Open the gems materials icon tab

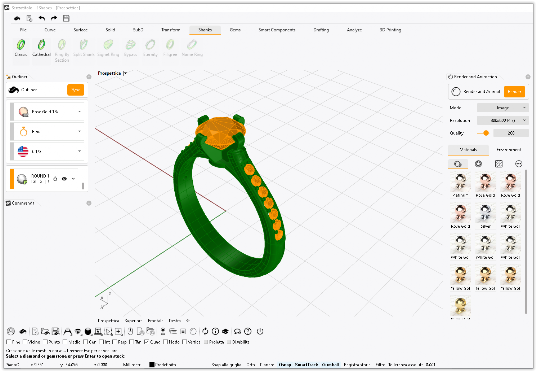click(x=478, y=164)
